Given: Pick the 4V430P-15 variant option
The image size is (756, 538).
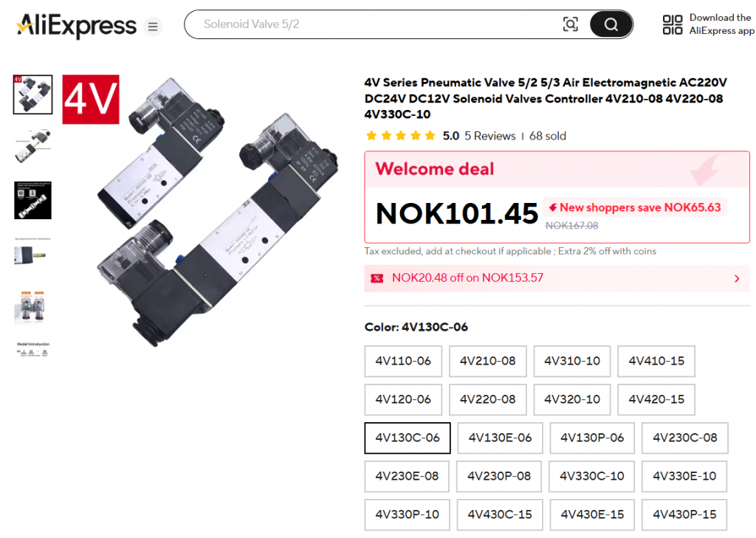Looking at the screenshot, I should (684, 514).
